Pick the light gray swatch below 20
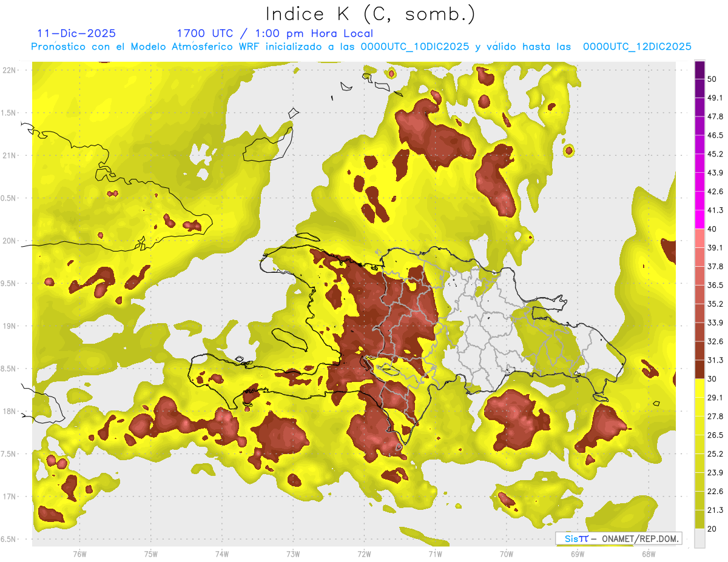Viewport: 728px width, 562px height. coord(699,538)
